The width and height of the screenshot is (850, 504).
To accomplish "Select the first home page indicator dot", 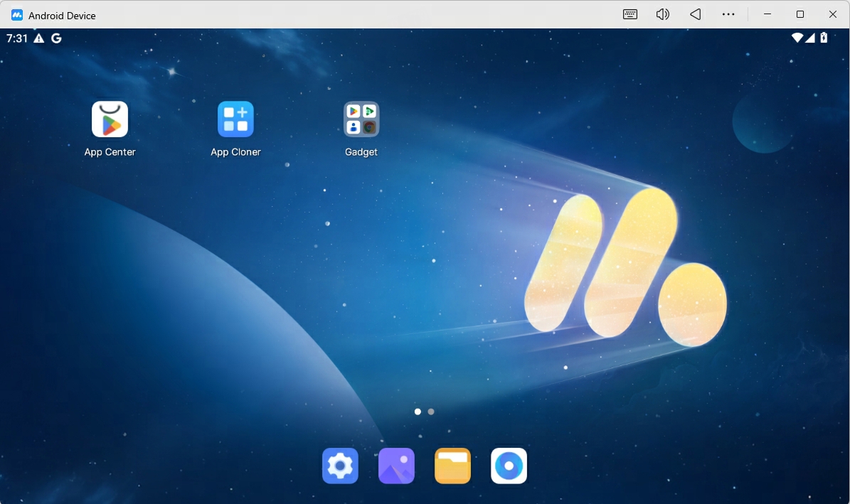I will coord(418,412).
